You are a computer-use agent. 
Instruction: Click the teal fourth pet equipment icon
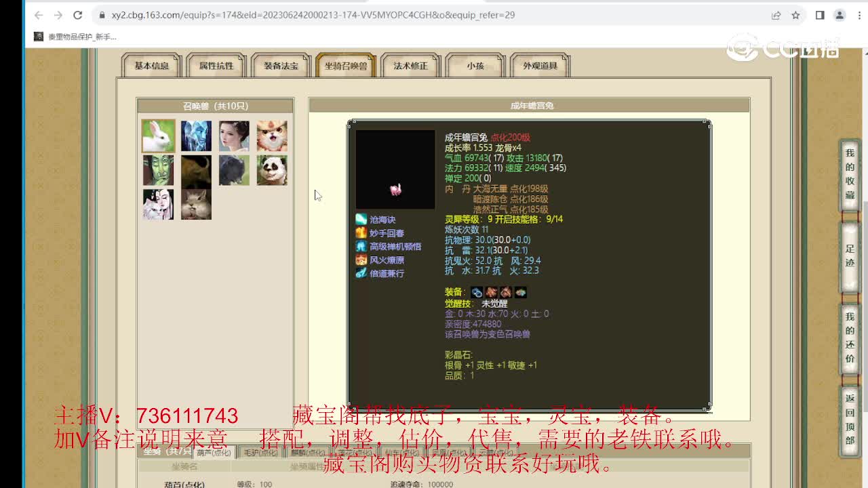[x=521, y=293]
